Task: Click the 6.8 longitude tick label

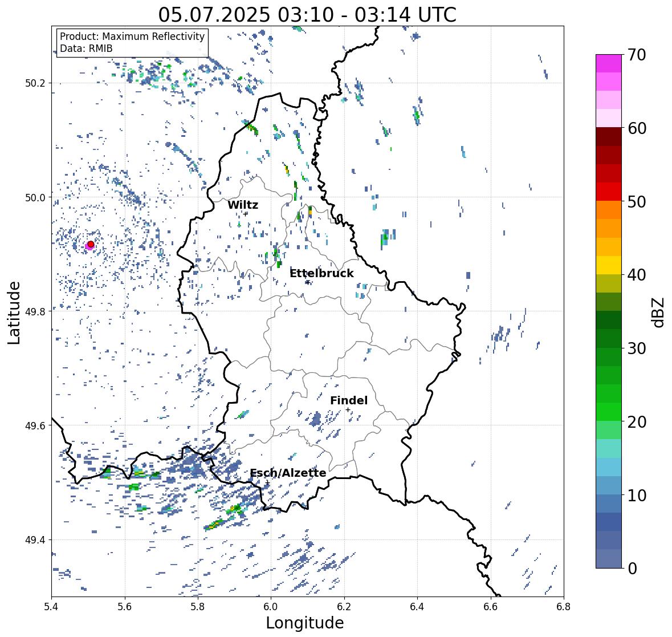Action: coord(564,607)
